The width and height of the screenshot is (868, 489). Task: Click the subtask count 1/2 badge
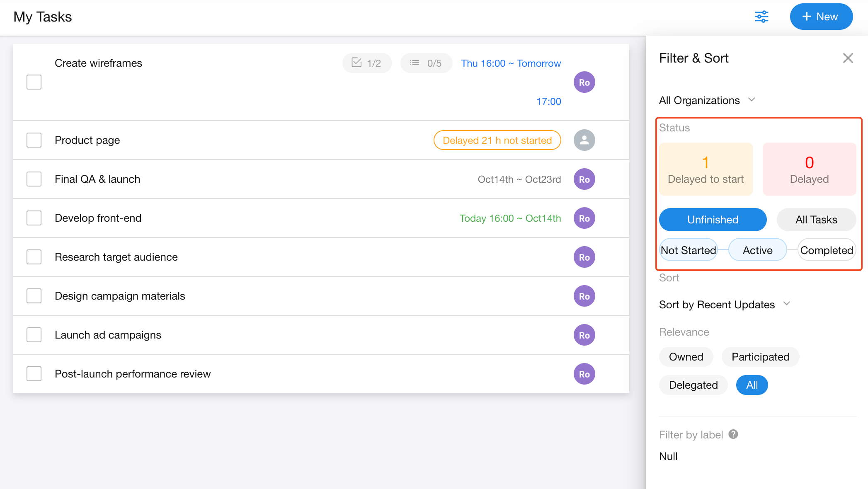(366, 63)
